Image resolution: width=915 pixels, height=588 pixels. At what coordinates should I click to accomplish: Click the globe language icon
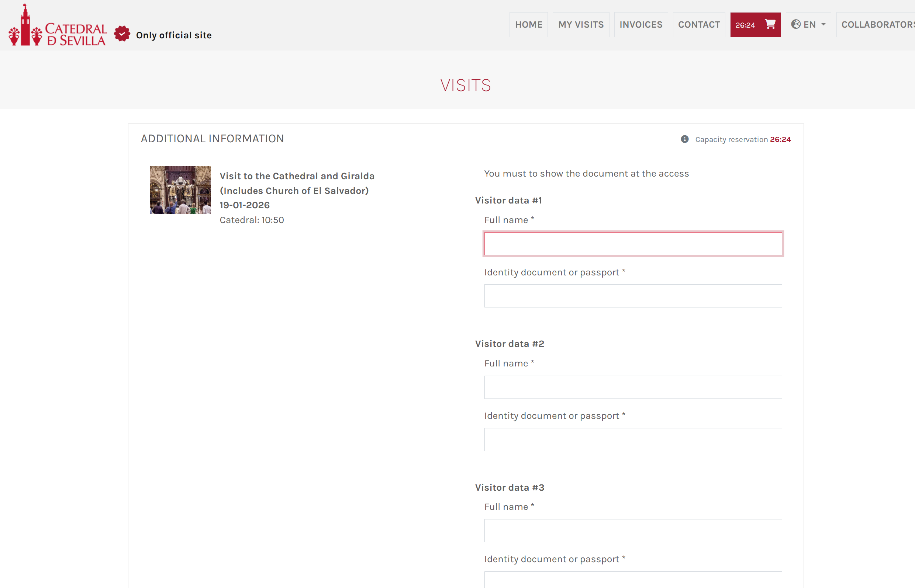tap(796, 24)
